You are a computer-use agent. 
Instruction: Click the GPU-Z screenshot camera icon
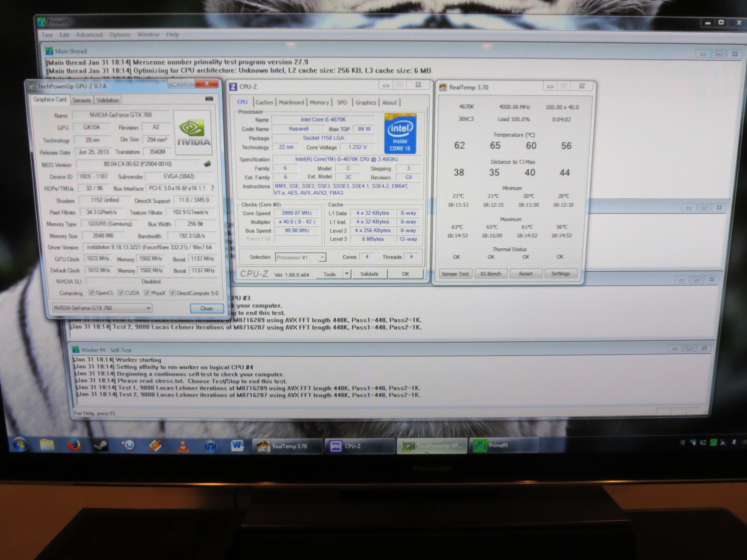[x=209, y=99]
